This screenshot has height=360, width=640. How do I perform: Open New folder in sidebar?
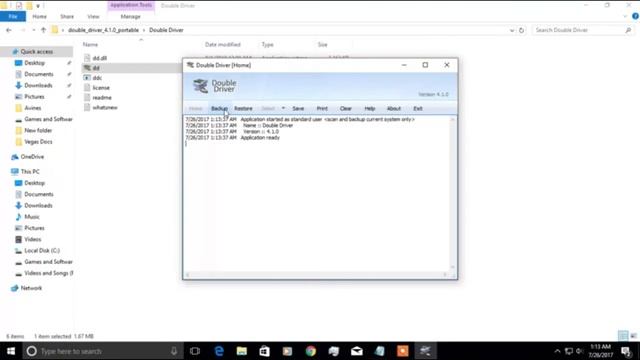point(38,131)
